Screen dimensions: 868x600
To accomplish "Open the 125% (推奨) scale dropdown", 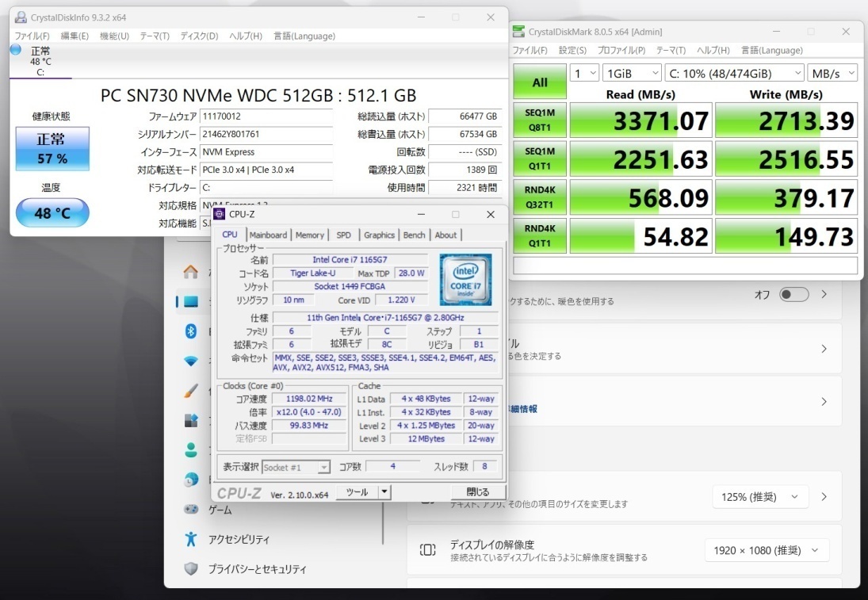I will tap(760, 497).
